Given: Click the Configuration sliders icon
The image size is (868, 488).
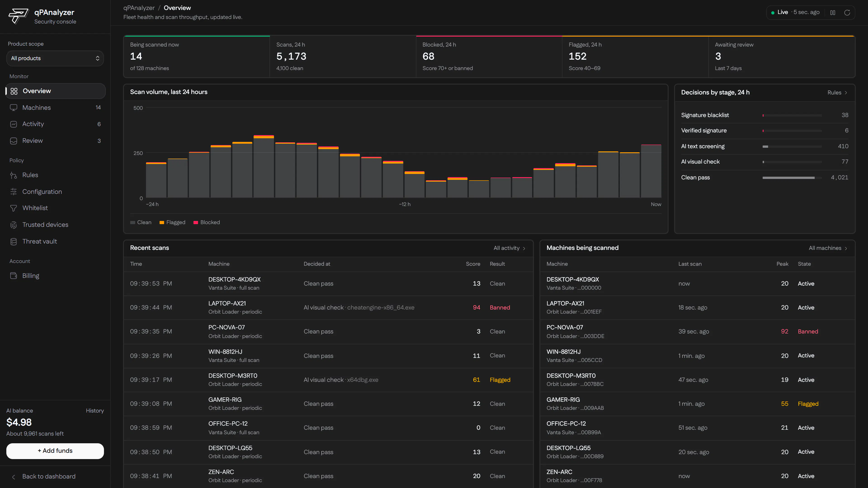Looking at the screenshot, I should (x=14, y=192).
